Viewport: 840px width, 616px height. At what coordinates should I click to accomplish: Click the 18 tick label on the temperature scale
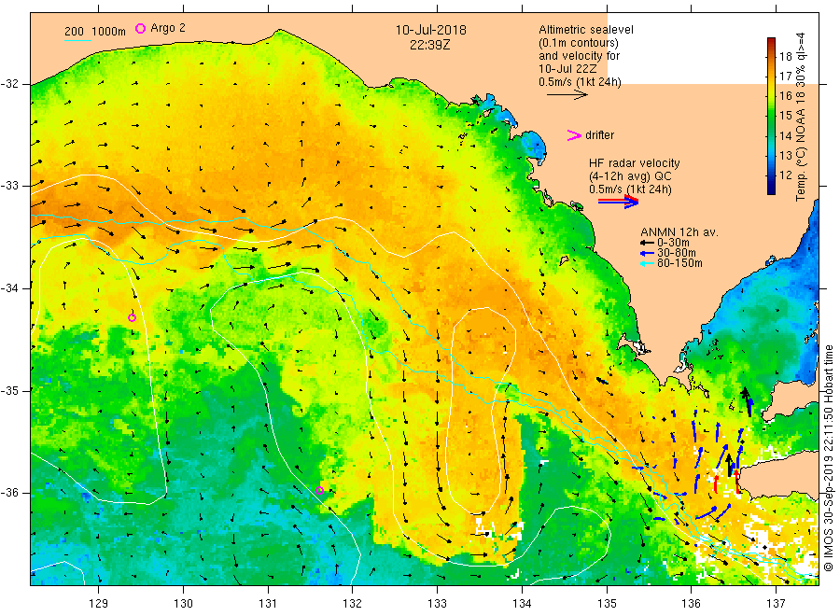[x=785, y=57]
